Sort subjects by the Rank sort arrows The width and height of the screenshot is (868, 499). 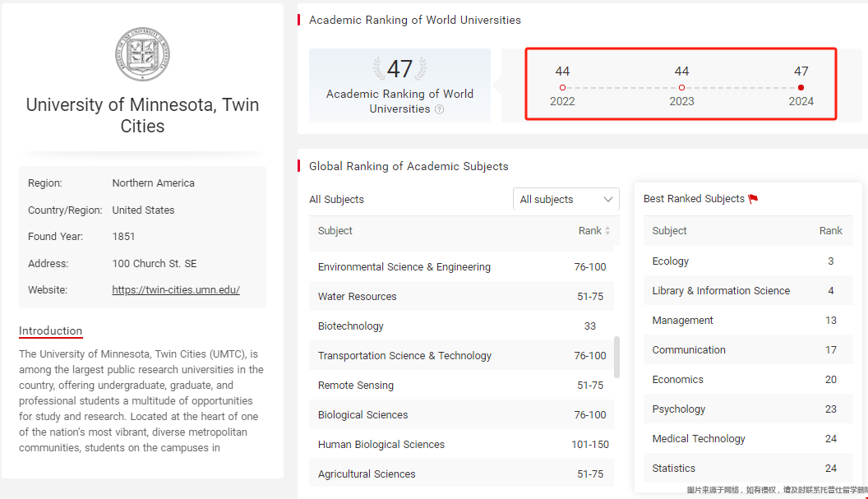(607, 231)
